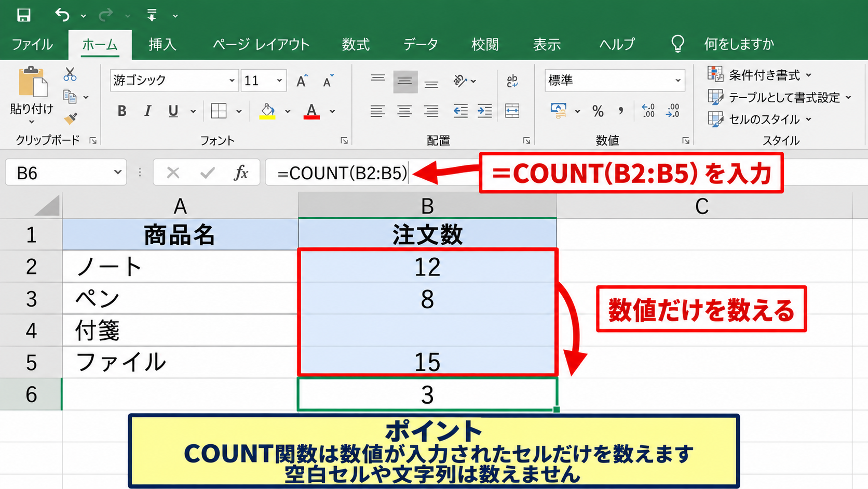Apply Percent Style format

click(598, 111)
